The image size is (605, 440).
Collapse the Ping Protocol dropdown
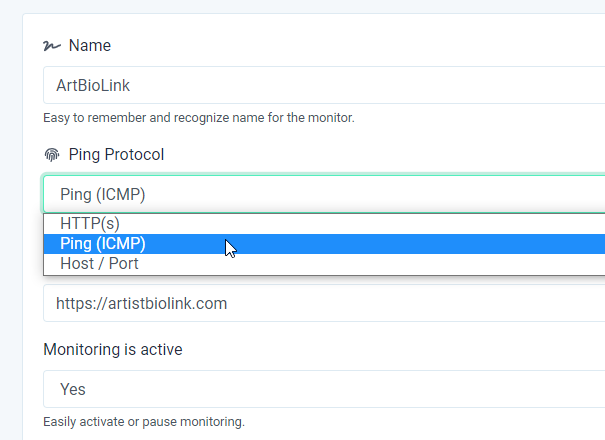[x=324, y=194]
